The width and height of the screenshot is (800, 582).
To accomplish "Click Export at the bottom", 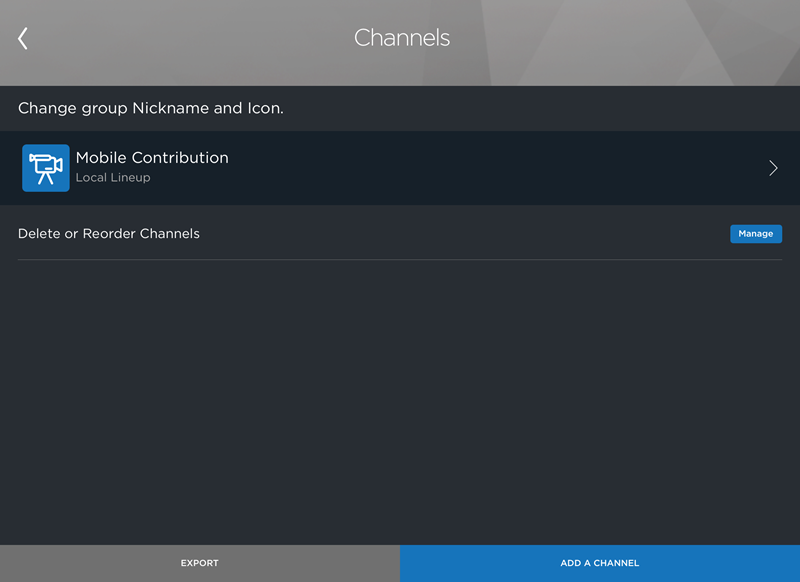I will 199,563.
